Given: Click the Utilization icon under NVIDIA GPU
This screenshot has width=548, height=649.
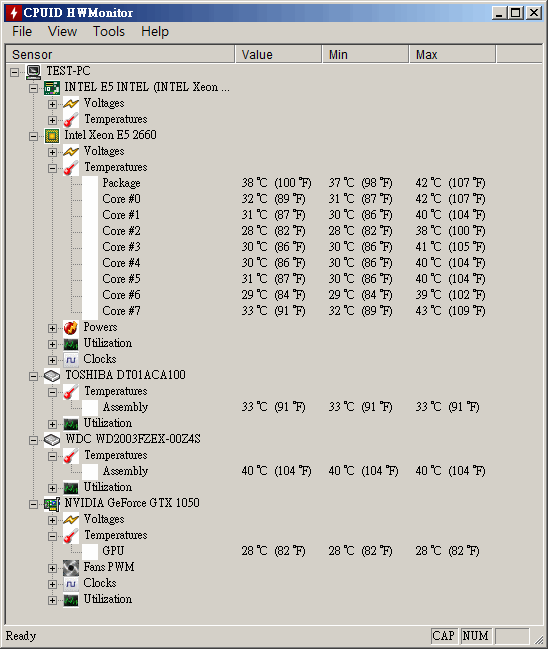Looking at the screenshot, I should point(71,600).
